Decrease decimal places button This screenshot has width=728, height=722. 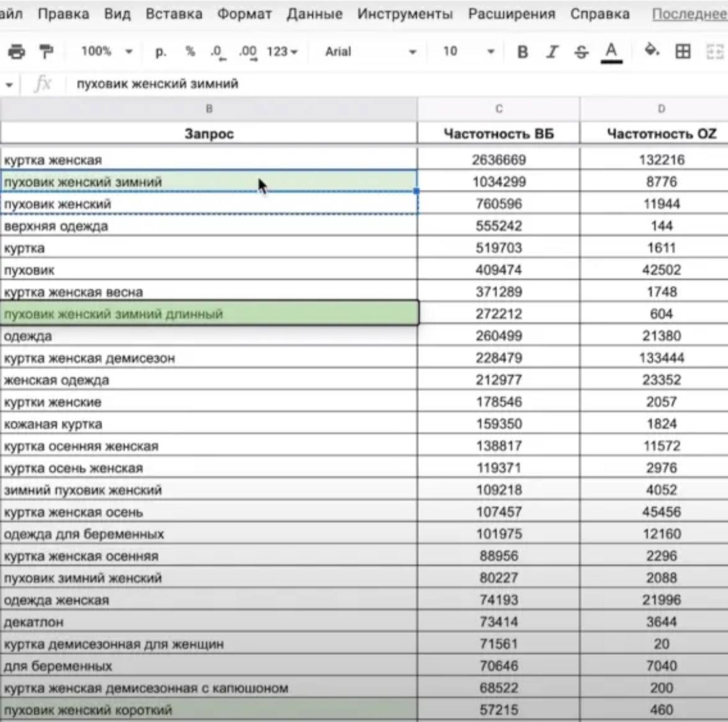pos(217,52)
